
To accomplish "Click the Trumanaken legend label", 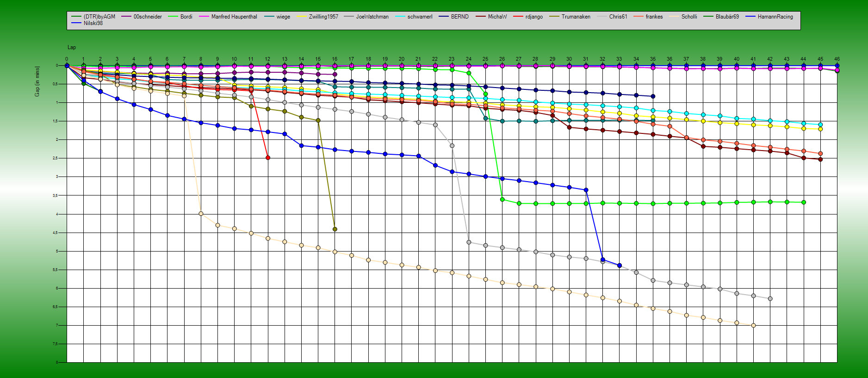I will [x=576, y=17].
